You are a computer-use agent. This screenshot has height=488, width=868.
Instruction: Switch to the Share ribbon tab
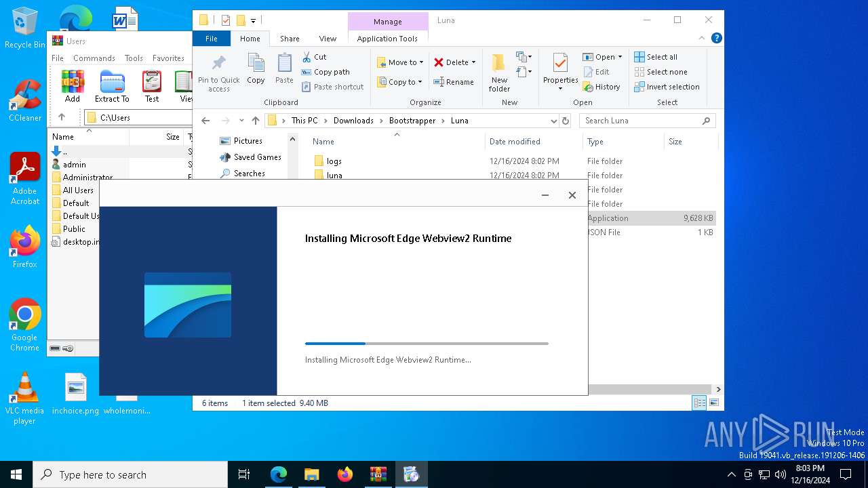[290, 39]
